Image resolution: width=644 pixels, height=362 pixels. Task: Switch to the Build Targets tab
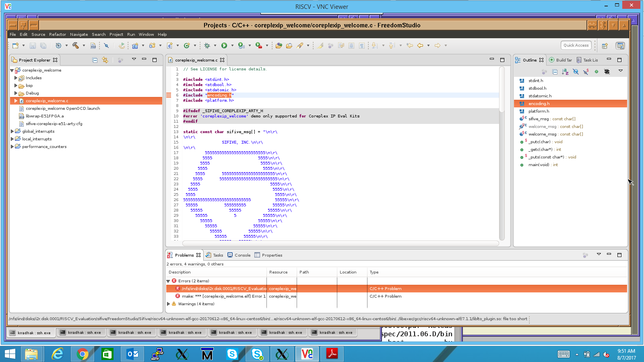tap(561, 60)
